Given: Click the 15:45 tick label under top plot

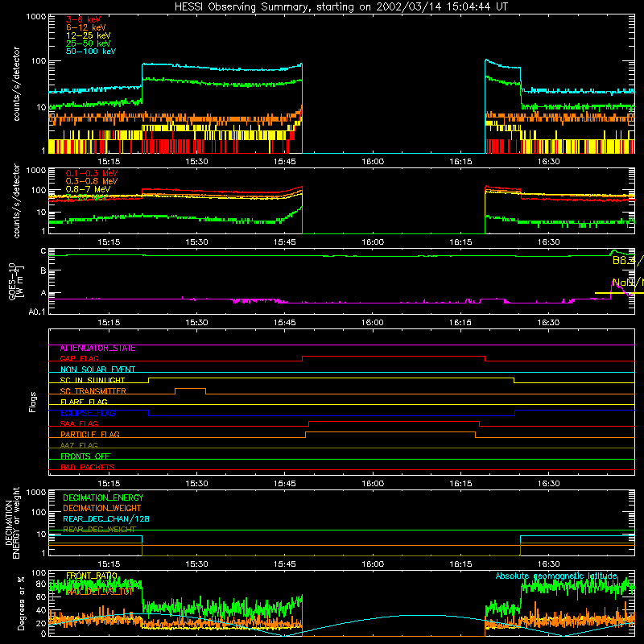Looking at the screenshot, I should (x=285, y=162).
